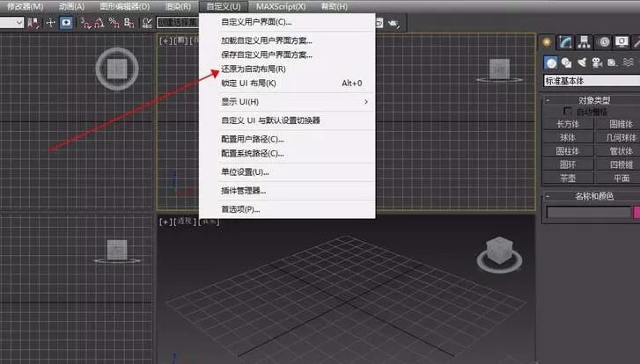Choose 单位设置(U)...
Image resolution: width=640 pixels, height=364 pixels.
(287, 172)
